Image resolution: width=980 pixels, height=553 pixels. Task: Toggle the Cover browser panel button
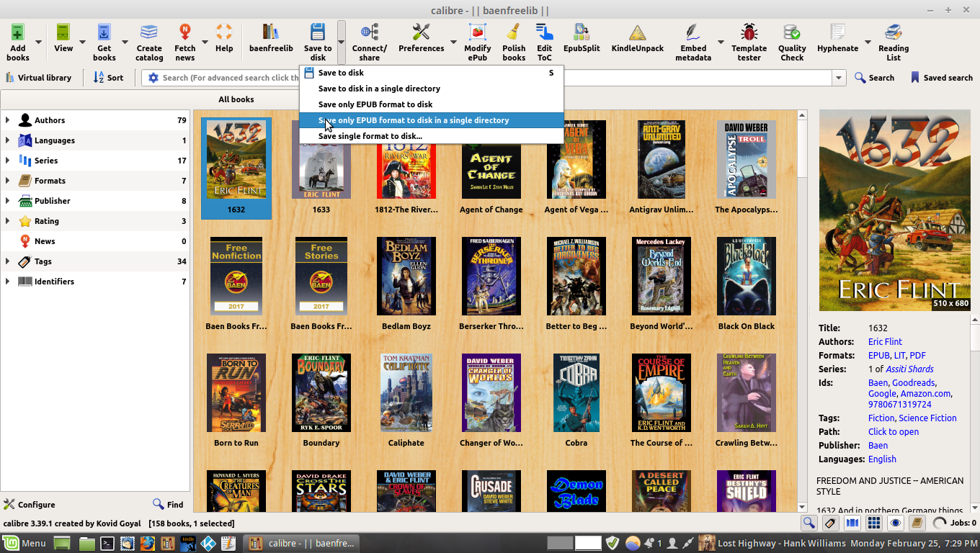[852, 523]
